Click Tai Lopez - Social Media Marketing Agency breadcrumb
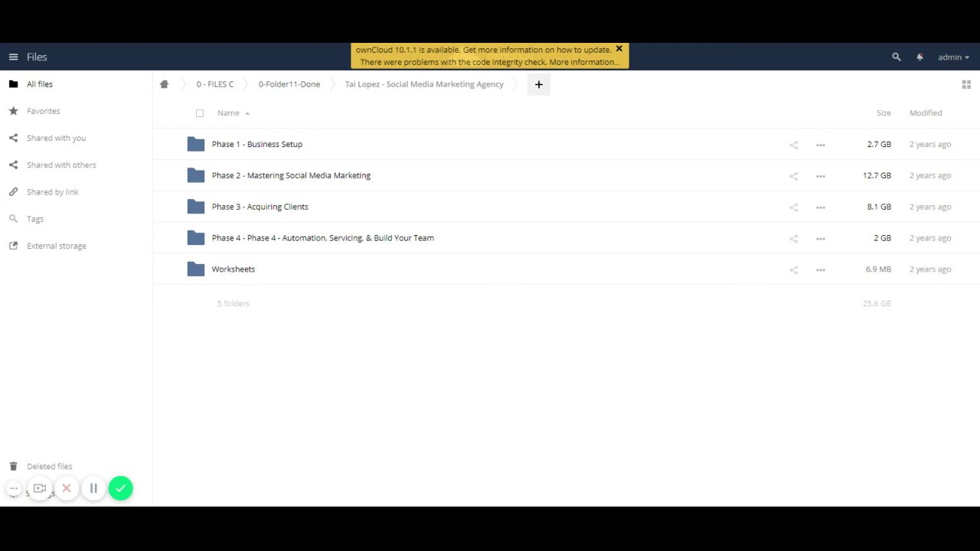Image resolution: width=980 pixels, height=551 pixels. tap(424, 84)
